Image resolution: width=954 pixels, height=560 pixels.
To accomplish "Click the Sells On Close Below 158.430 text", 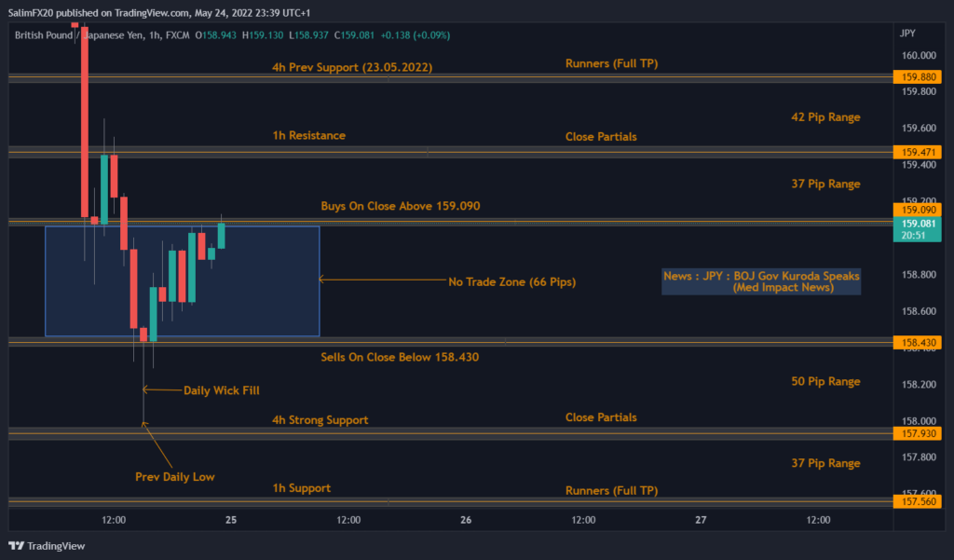I will click(x=400, y=357).
